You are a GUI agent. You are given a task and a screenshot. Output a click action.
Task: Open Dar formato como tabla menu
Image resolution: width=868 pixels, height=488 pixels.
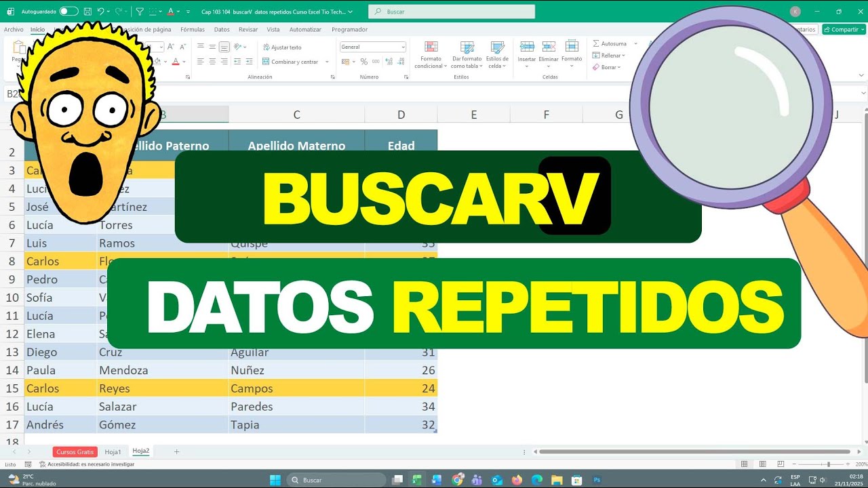(467, 54)
